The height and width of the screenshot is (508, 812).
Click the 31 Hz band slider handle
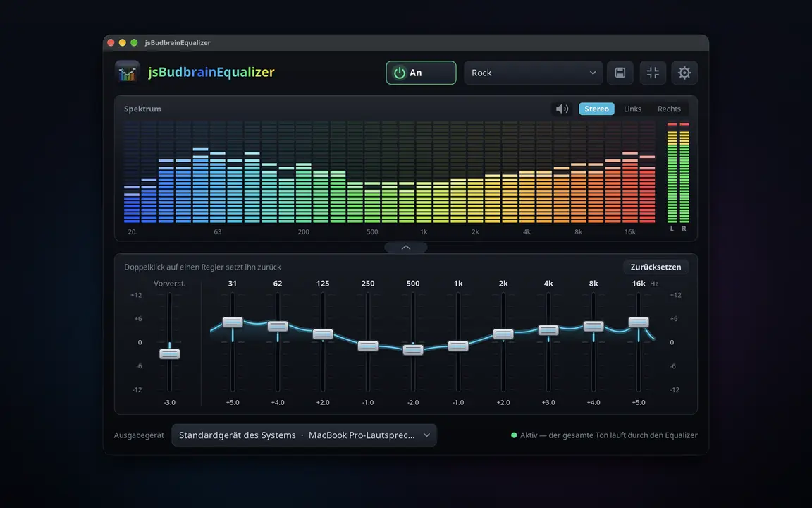[233, 322]
